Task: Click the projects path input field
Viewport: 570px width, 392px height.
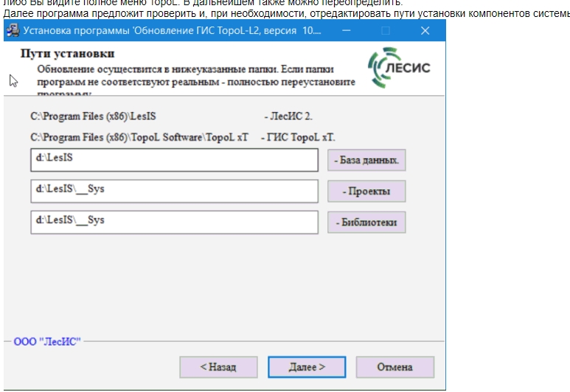Action: pyautogui.click(x=175, y=191)
